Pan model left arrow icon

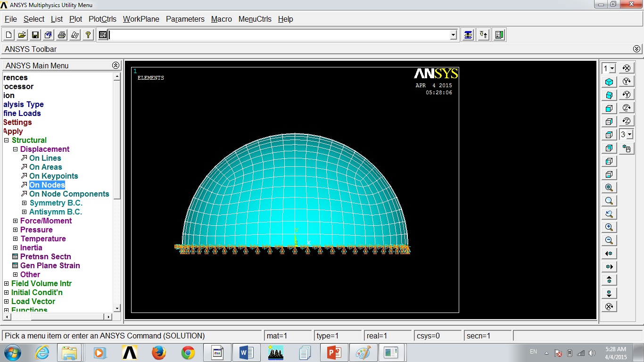pos(609,254)
